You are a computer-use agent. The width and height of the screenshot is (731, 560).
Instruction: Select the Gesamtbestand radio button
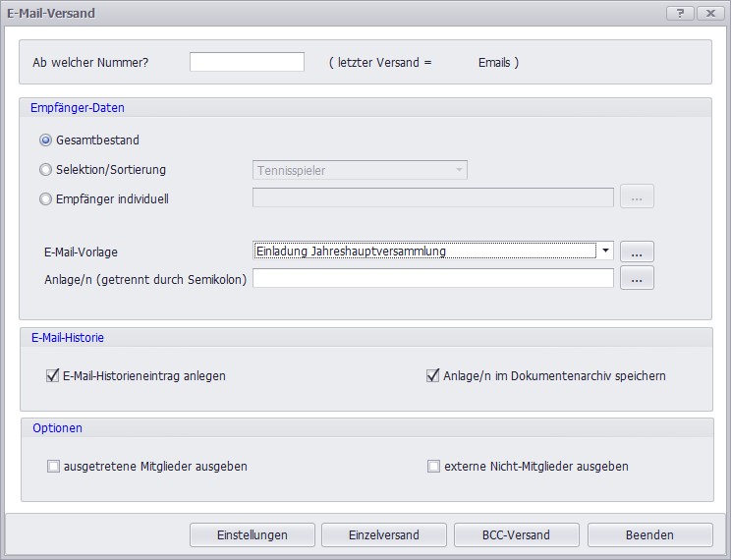tap(46, 140)
